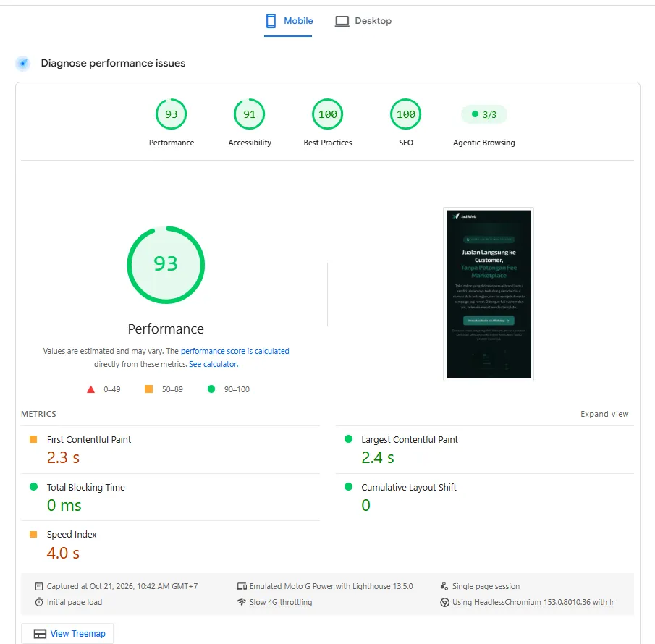This screenshot has height=644, width=655.
Task: Click the treemap icon in View Treemap
Action: [x=40, y=634]
